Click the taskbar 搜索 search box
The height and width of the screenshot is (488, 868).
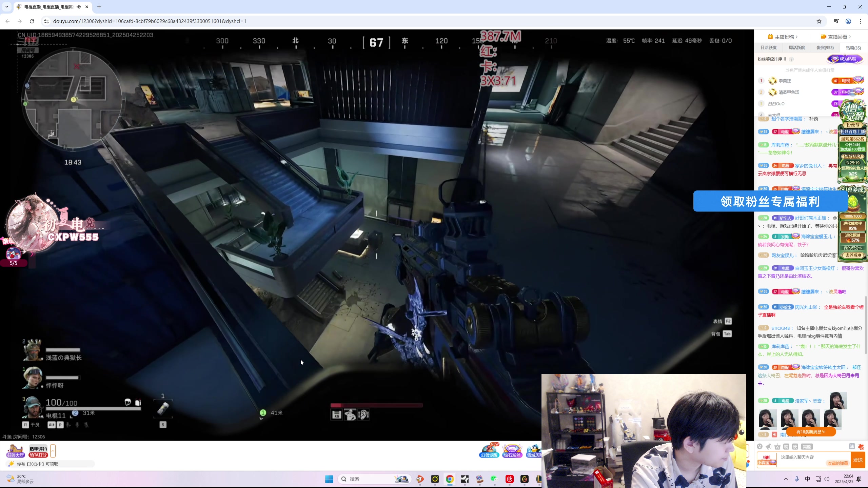click(374, 479)
